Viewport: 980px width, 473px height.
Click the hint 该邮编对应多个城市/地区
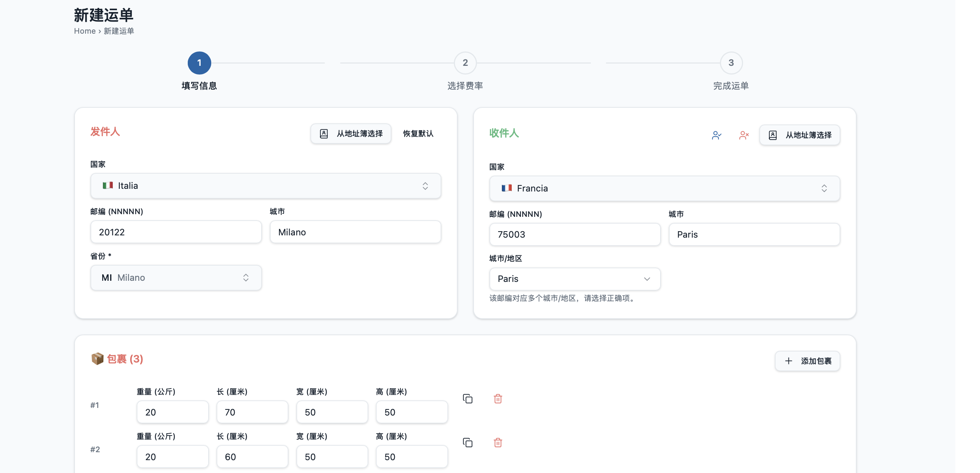click(x=563, y=298)
